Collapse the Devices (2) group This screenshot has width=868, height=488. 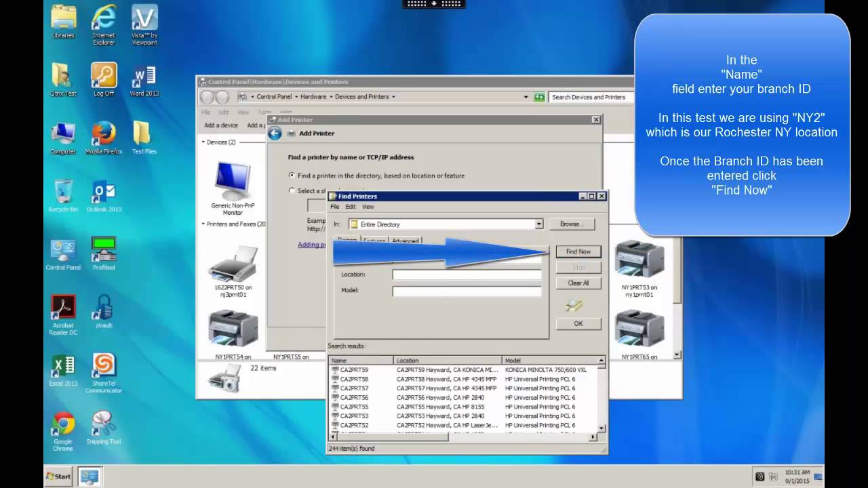point(203,142)
